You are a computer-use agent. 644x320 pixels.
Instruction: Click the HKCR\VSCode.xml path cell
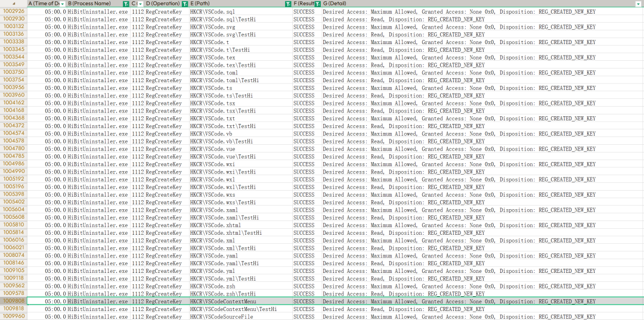click(x=241, y=240)
